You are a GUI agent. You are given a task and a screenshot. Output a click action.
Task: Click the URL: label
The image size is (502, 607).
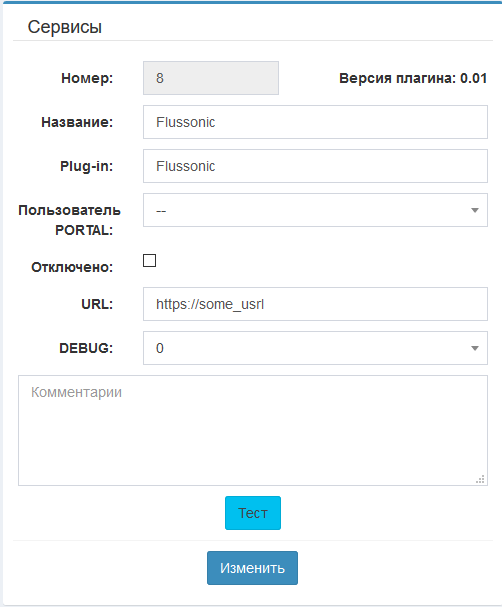click(x=97, y=304)
